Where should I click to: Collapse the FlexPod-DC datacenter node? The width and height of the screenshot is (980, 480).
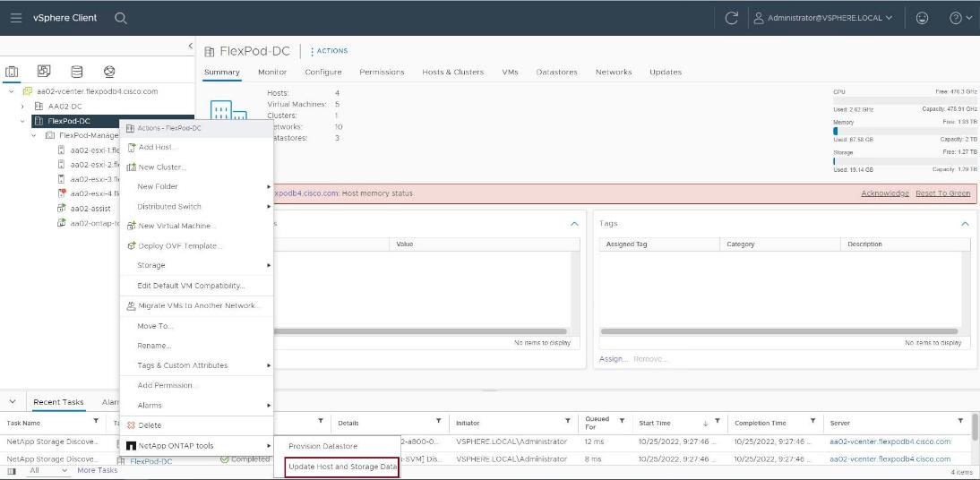[22, 121]
